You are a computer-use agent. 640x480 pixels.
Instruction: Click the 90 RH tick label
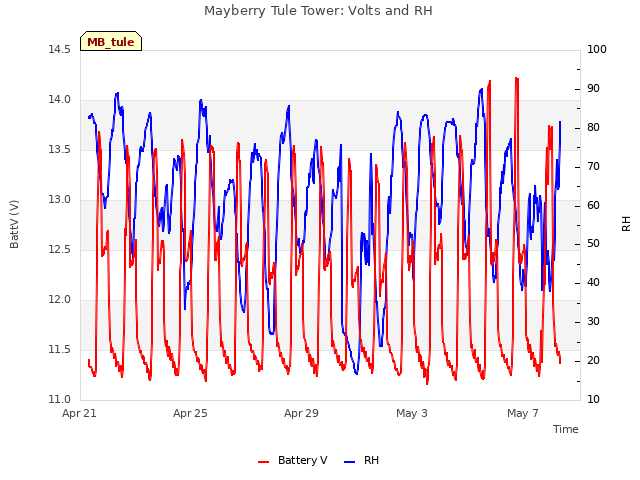click(x=593, y=89)
